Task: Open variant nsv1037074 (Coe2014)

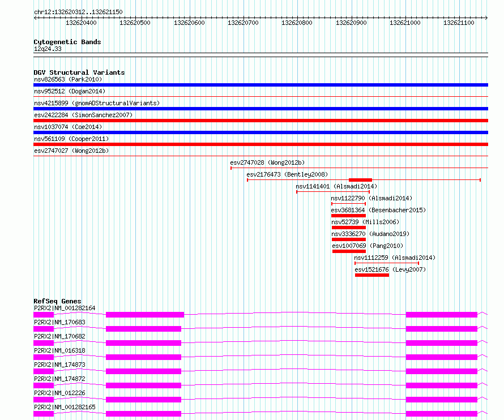Action: (x=68, y=127)
